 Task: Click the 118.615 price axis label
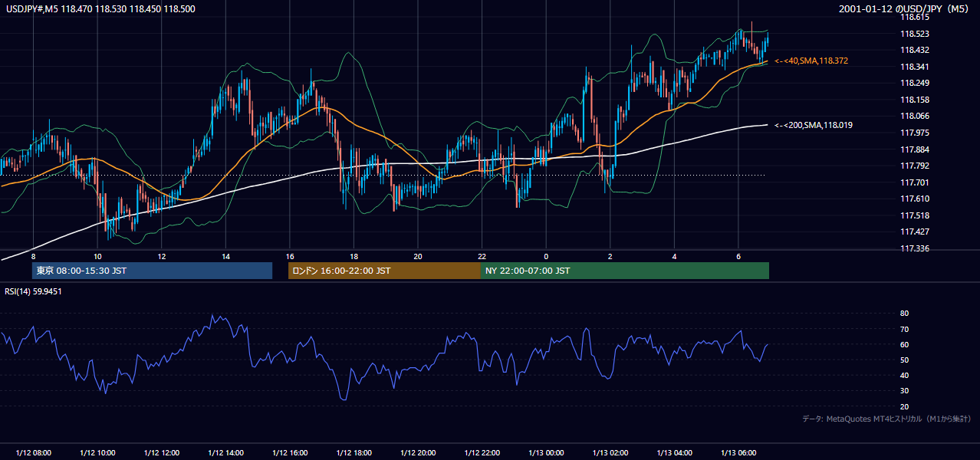pyautogui.click(x=914, y=18)
